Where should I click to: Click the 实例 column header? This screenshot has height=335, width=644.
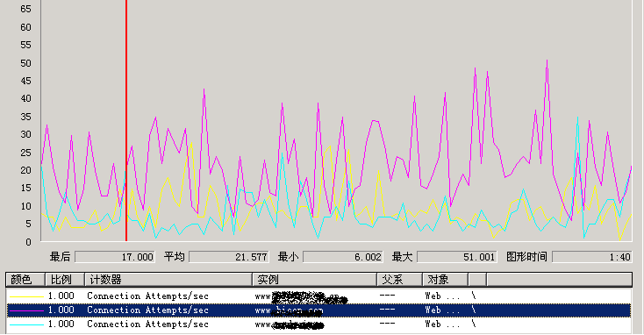point(314,280)
